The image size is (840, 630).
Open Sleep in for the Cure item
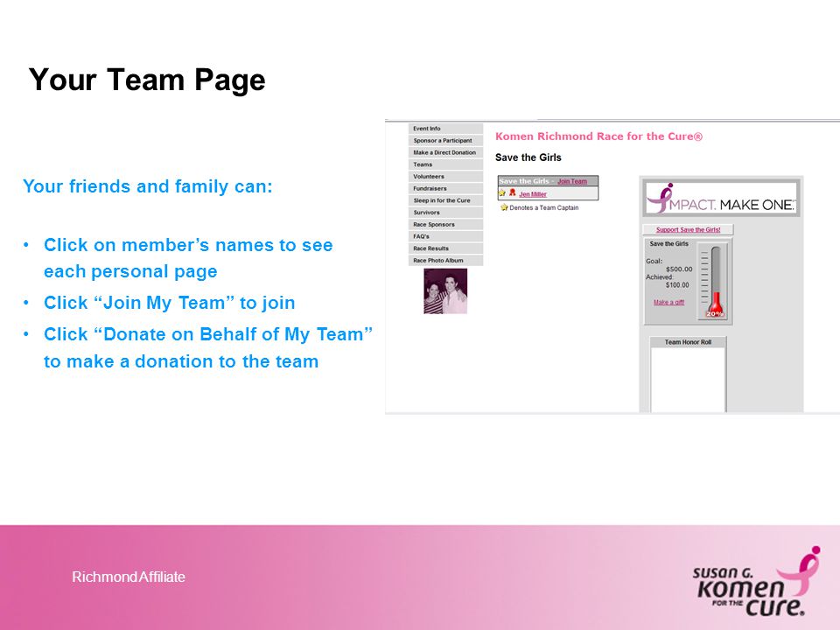[445, 200]
